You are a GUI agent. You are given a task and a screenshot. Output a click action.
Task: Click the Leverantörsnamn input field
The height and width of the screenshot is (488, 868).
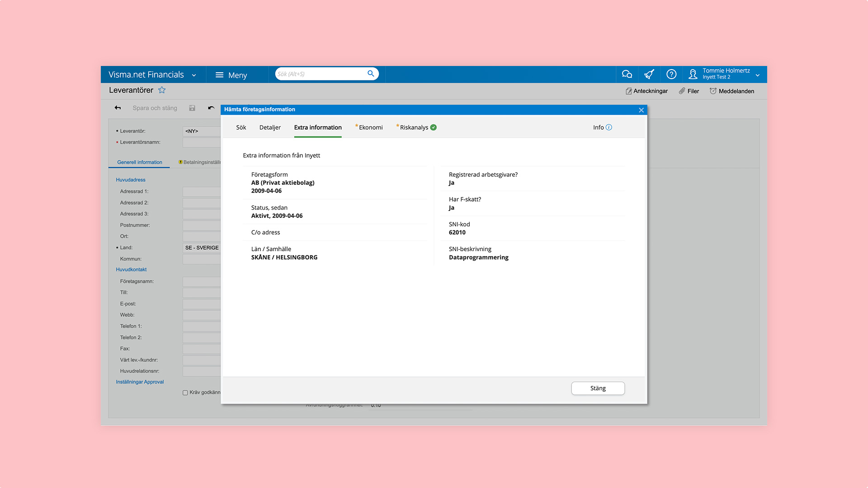[x=202, y=142]
